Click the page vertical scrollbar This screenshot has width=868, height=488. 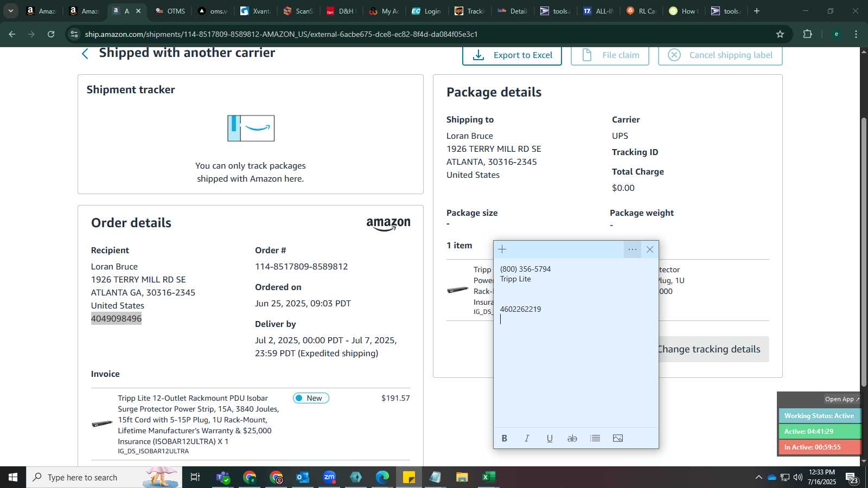click(864, 252)
